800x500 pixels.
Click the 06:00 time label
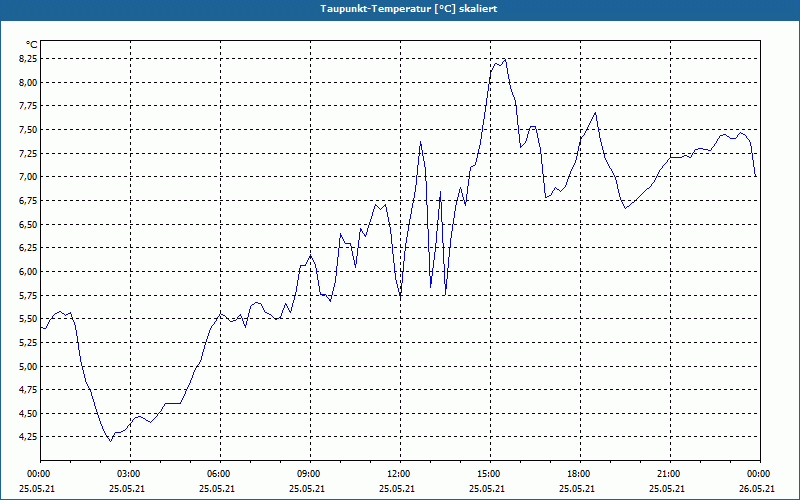pyautogui.click(x=220, y=474)
